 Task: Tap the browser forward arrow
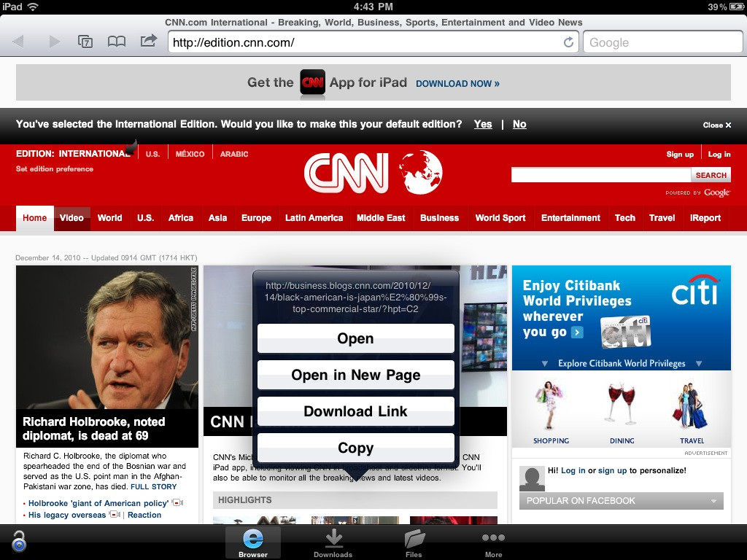[x=54, y=42]
